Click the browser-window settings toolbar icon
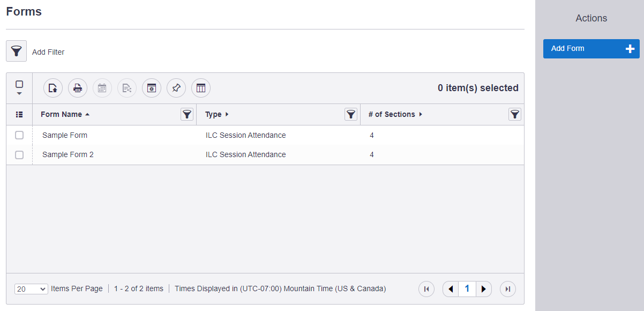 click(x=152, y=88)
